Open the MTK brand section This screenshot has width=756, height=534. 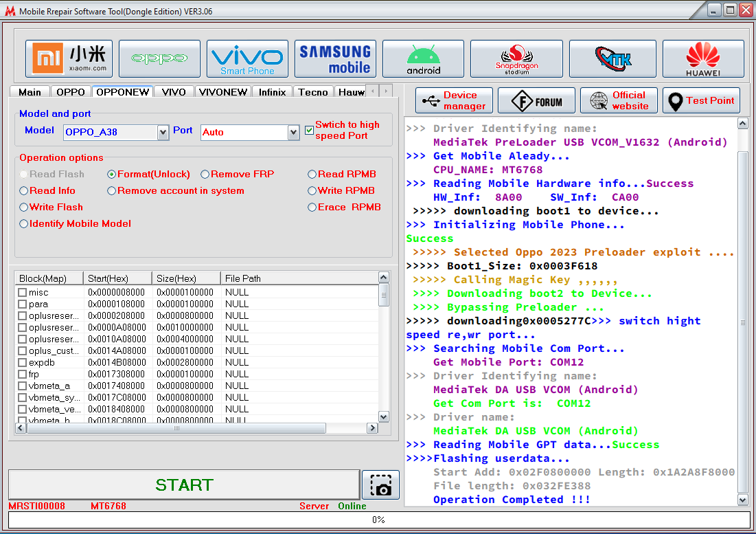pos(612,59)
